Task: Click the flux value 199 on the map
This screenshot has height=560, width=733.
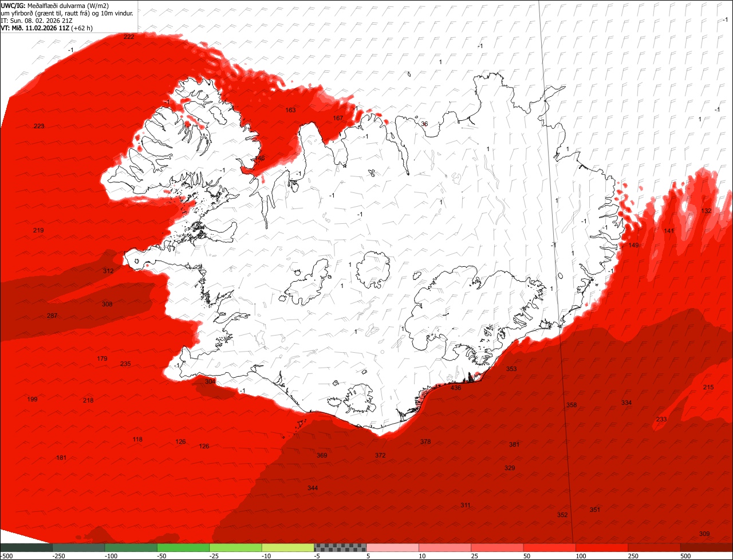Action: click(x=32, y=399)
